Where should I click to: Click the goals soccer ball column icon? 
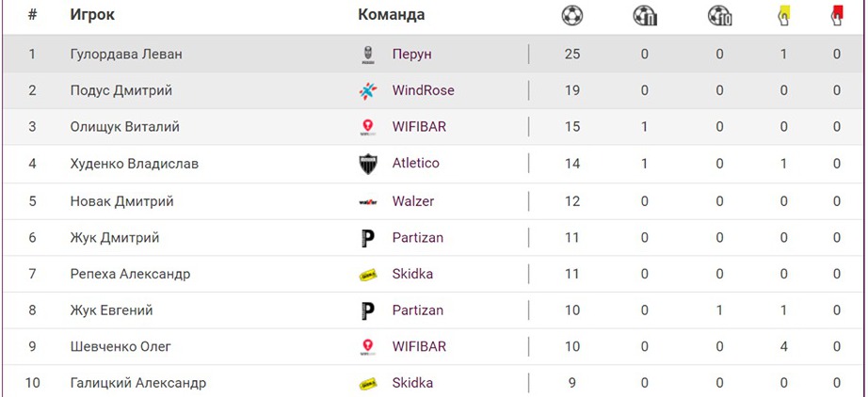[x=571, y=15]
